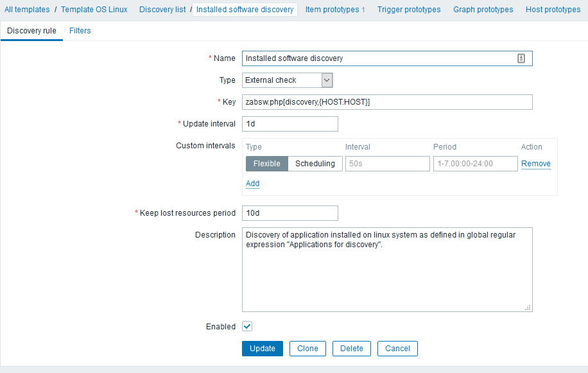Click the Update button
The height and width of the screenshot is (373, 588).
[x=263, y=348]
